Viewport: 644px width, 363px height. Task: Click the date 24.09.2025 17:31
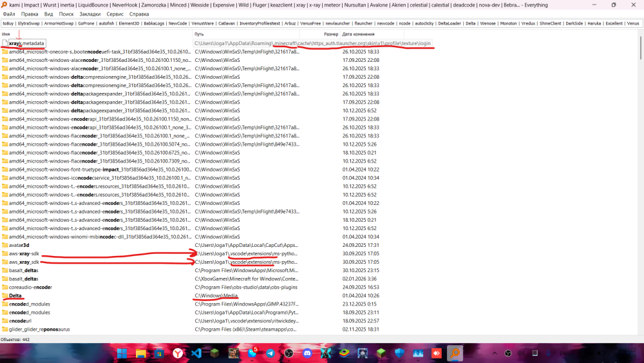click(x=361, y=245)
